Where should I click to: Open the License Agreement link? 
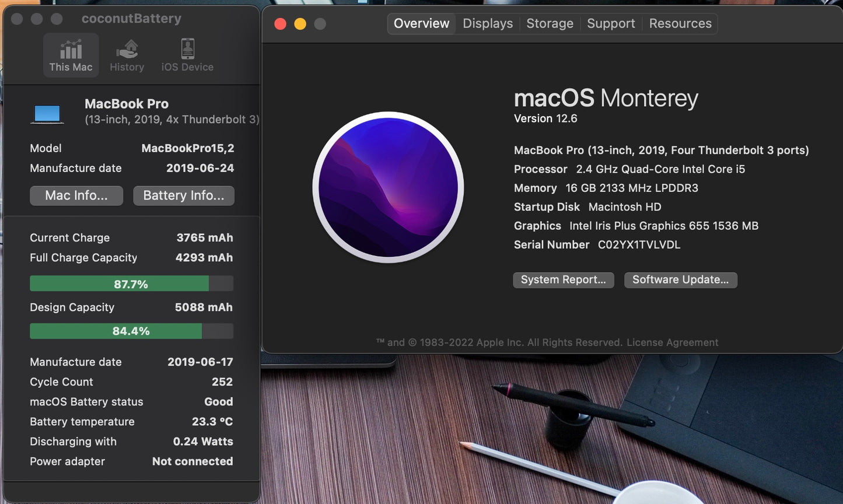(672, 342)
